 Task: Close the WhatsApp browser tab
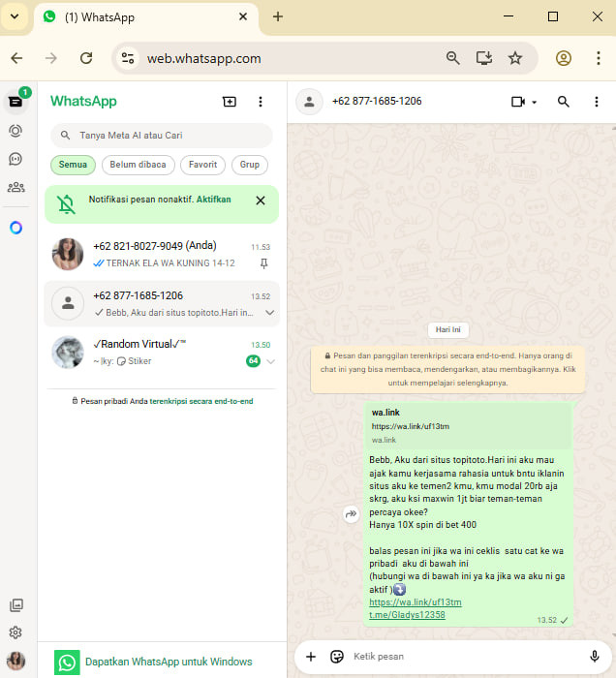(x=243, y=16)
